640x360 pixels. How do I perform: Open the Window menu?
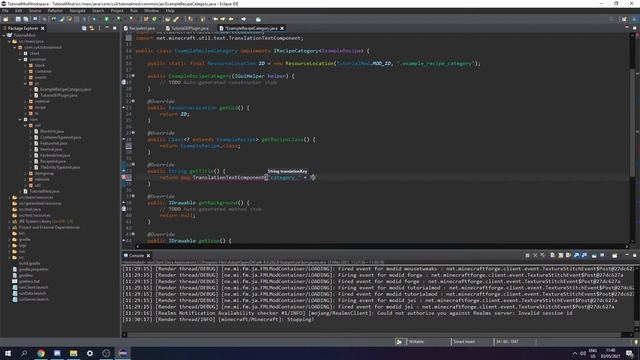[151, 11]
